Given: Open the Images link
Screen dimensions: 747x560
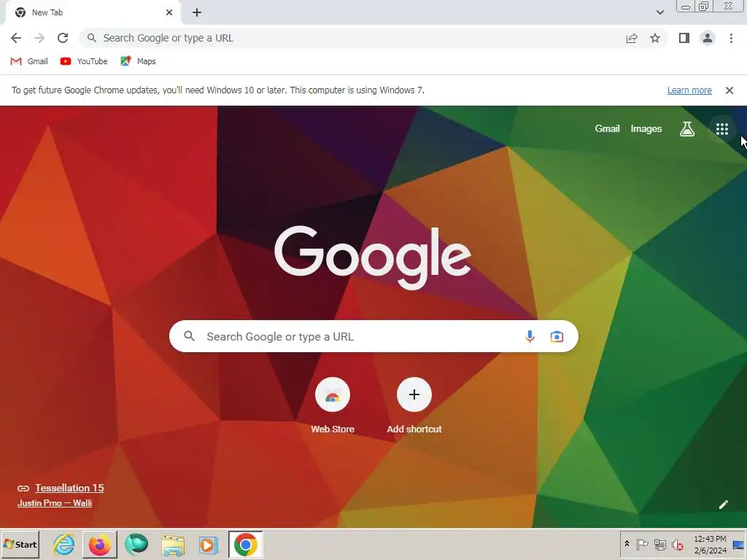Looking at the screenshot, I should [x=646, y=128].
